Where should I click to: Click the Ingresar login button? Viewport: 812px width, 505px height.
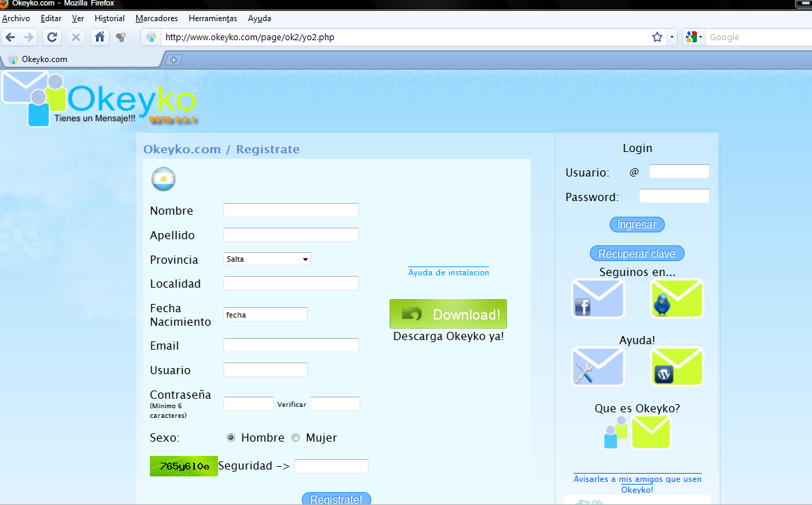(x=637, y=225)
